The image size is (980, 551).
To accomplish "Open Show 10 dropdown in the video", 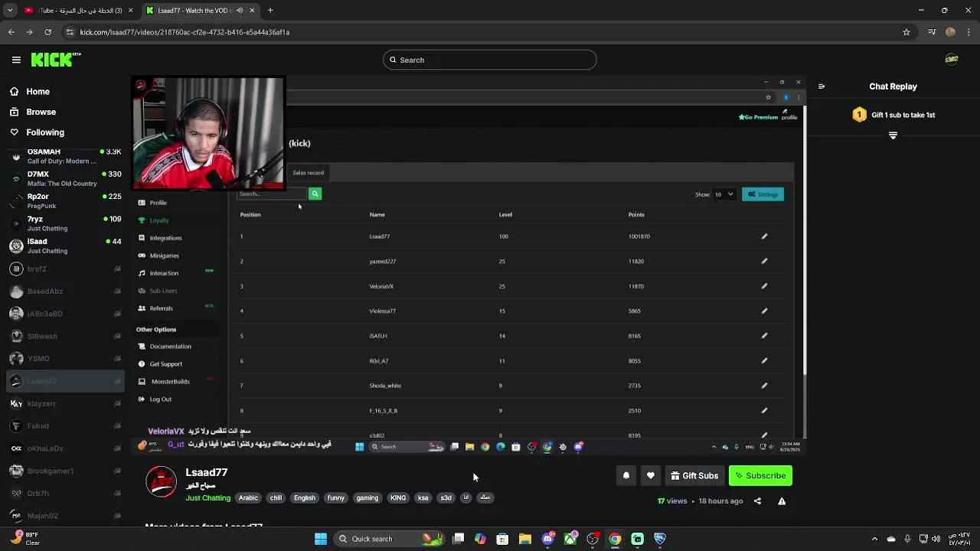I will [x=724, y=194].
